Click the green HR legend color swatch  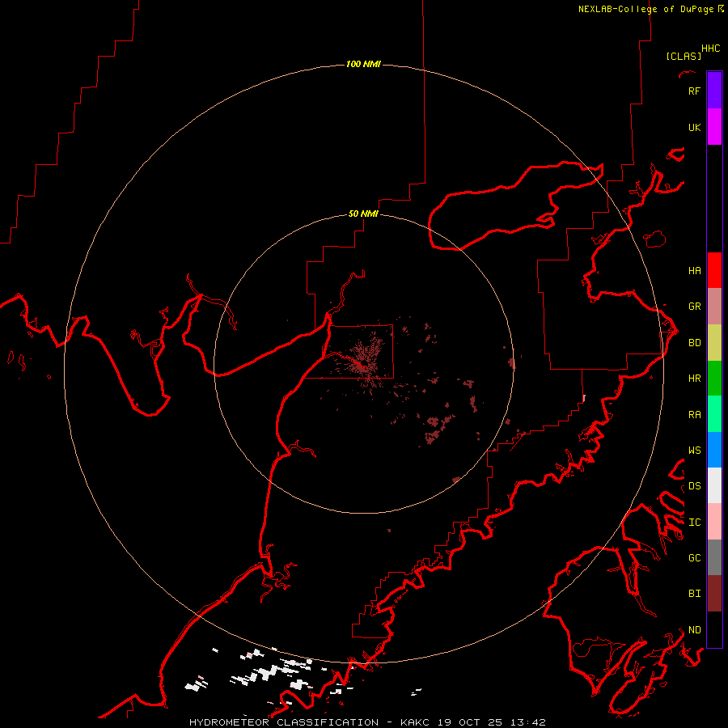[x=714, y=379]
